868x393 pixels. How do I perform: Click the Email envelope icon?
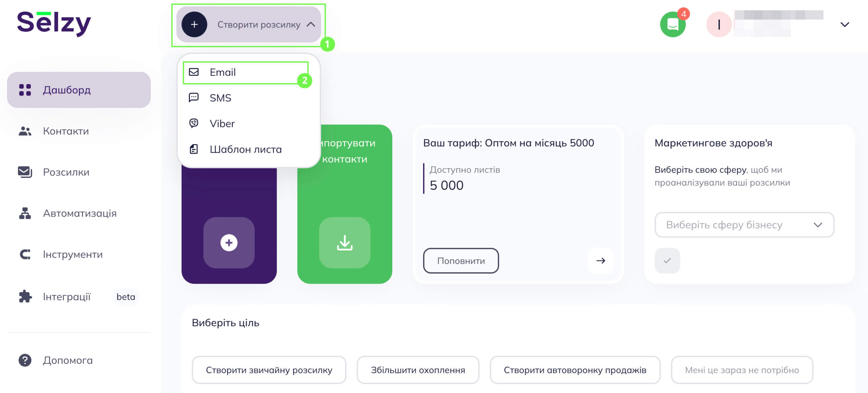tap(194, 72)
